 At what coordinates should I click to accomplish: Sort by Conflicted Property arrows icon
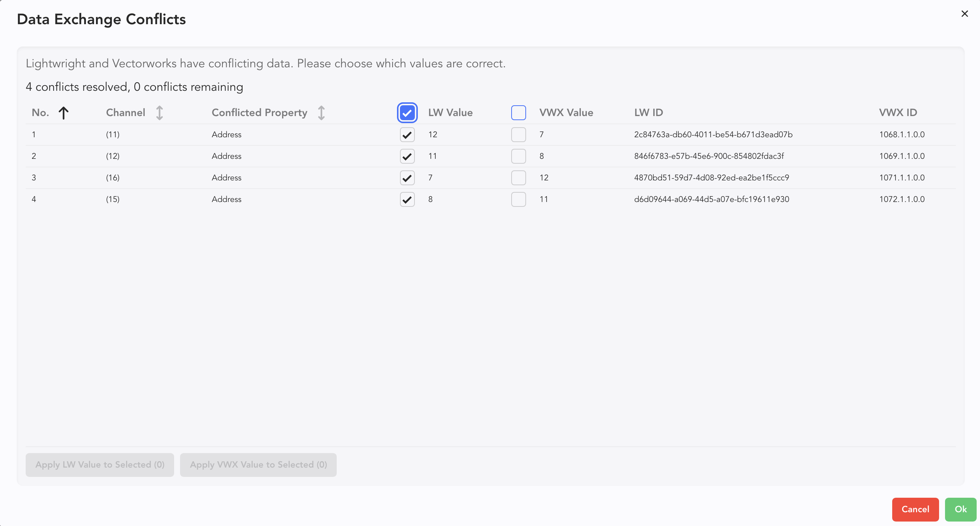point(321,113)
